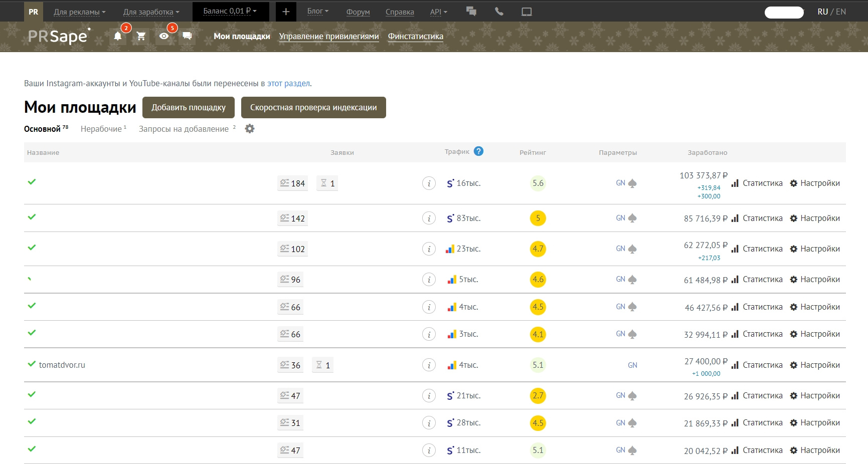This screenshot has width=868, height=464.
Task: Open the tomatdvor.ru site name
Action: pyautogui.click(x=62, y=365)
